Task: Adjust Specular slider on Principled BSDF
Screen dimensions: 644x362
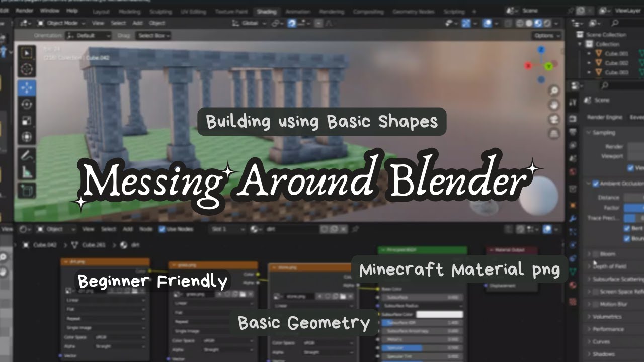Action: (422, 347)
